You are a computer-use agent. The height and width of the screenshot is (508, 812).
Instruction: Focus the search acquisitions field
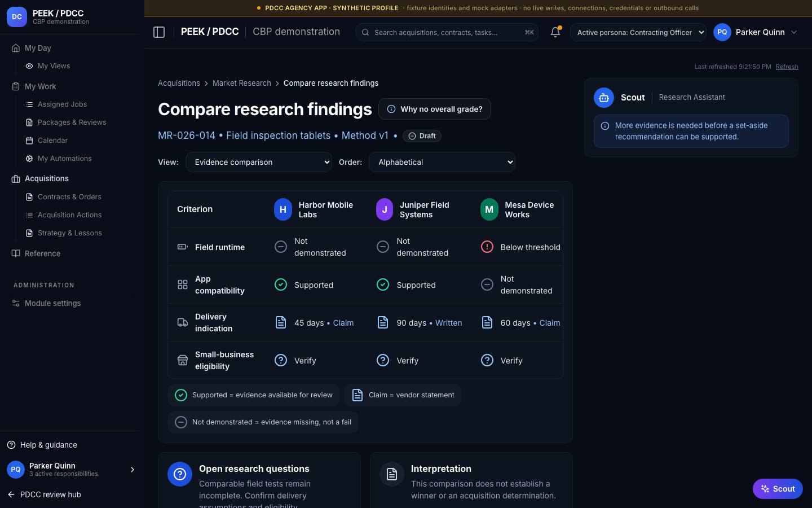447,32
